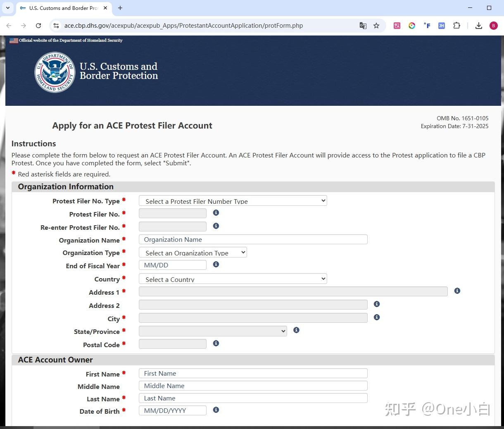Focus the First Name input field
Viewport: 504px width, 429px height.
coord(253,374)
